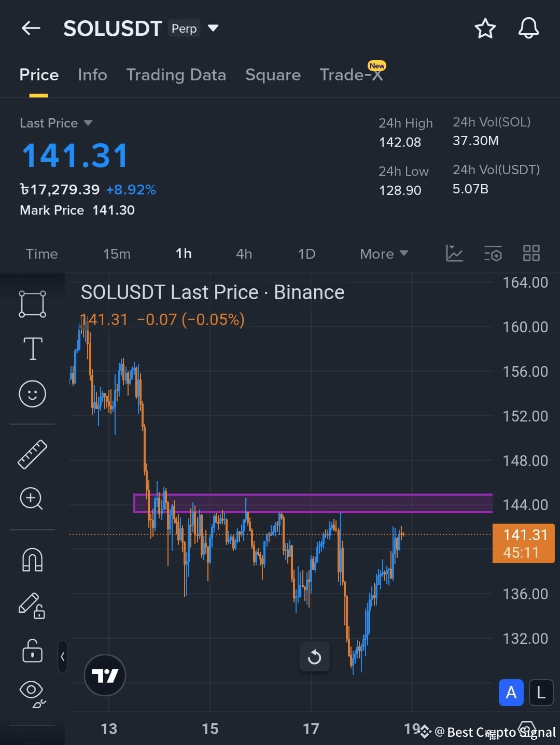Select the zoom in magnifier tool
The height and width of the screenshot is (745, 560).
pyautogui.click(x=32, y=499)
